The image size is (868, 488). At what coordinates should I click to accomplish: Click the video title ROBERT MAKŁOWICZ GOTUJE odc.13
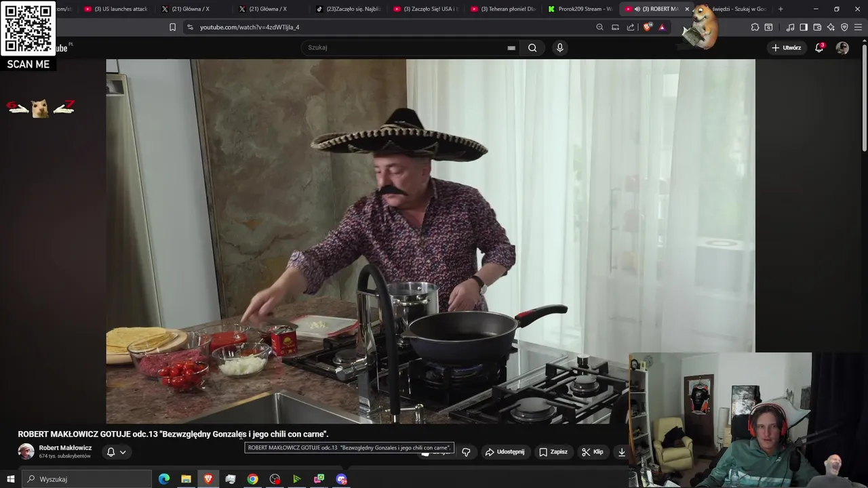[x=173, y=434]
